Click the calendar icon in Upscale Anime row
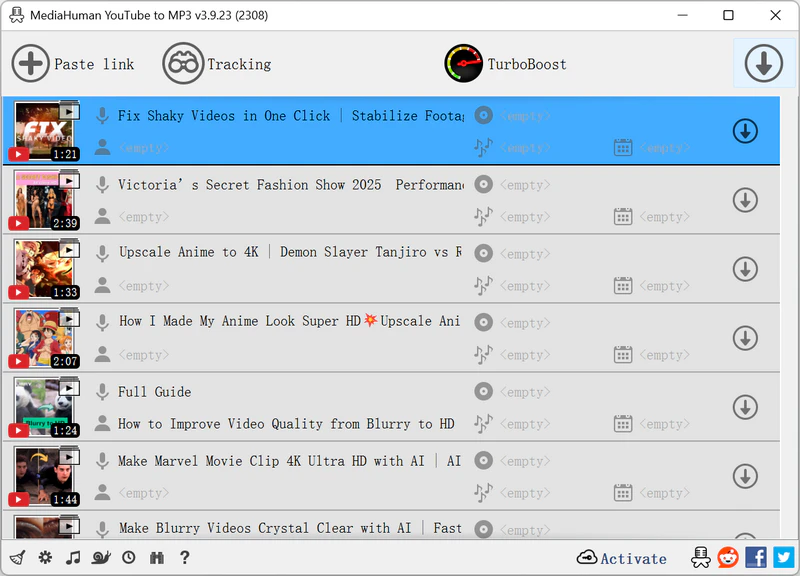 623,286
